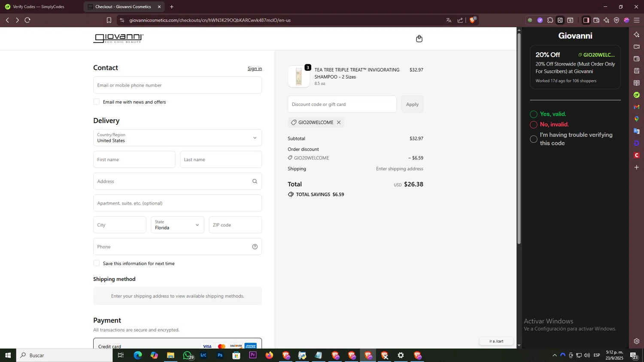The image size is (644, 362).
Task: Open Photoshop from the taskbar
Action: pyautogui.click(x=220, y=355)
